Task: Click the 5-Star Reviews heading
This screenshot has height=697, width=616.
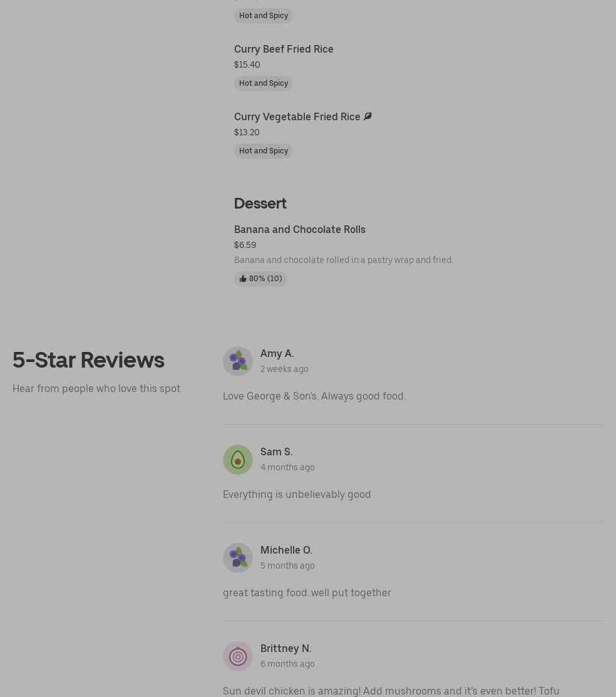Action: coord(88,360)
